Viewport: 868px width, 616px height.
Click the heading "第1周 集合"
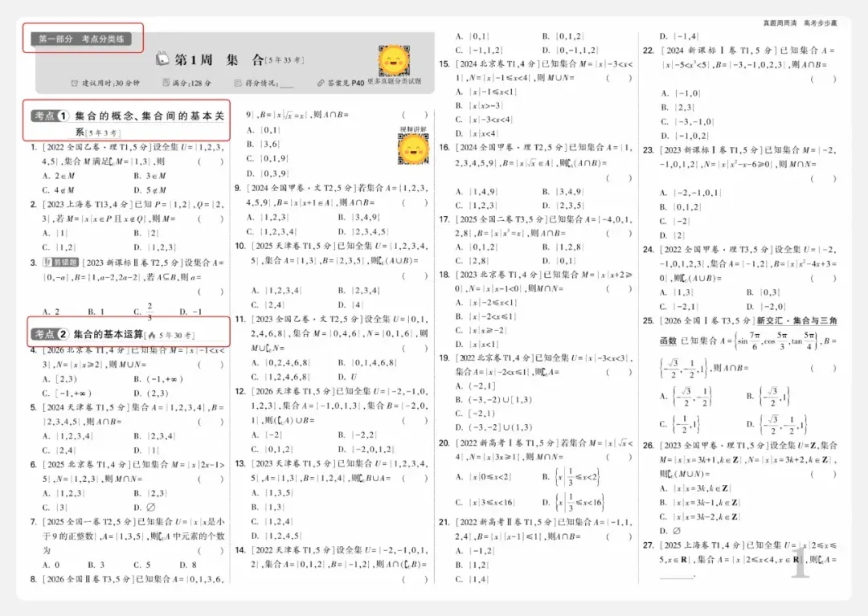pos(219,59)
